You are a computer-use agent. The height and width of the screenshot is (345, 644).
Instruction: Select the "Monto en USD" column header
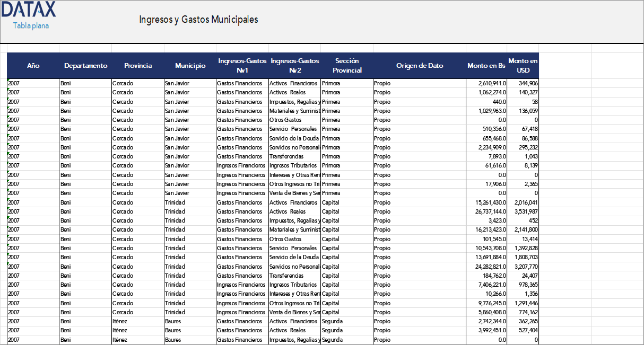click(x=523, y=65)
